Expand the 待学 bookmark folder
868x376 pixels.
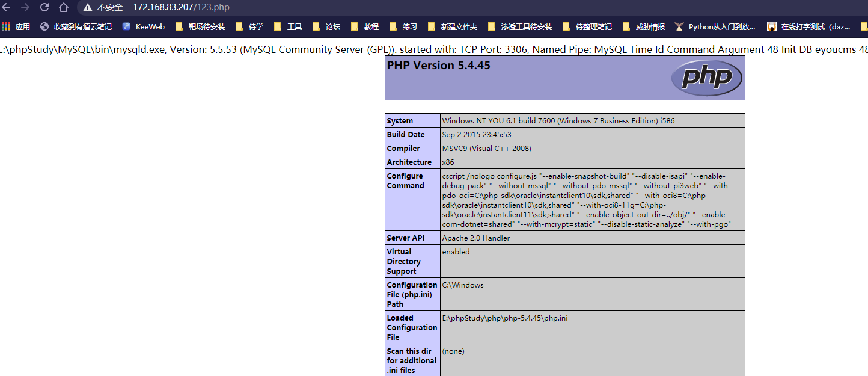point(249,26)
